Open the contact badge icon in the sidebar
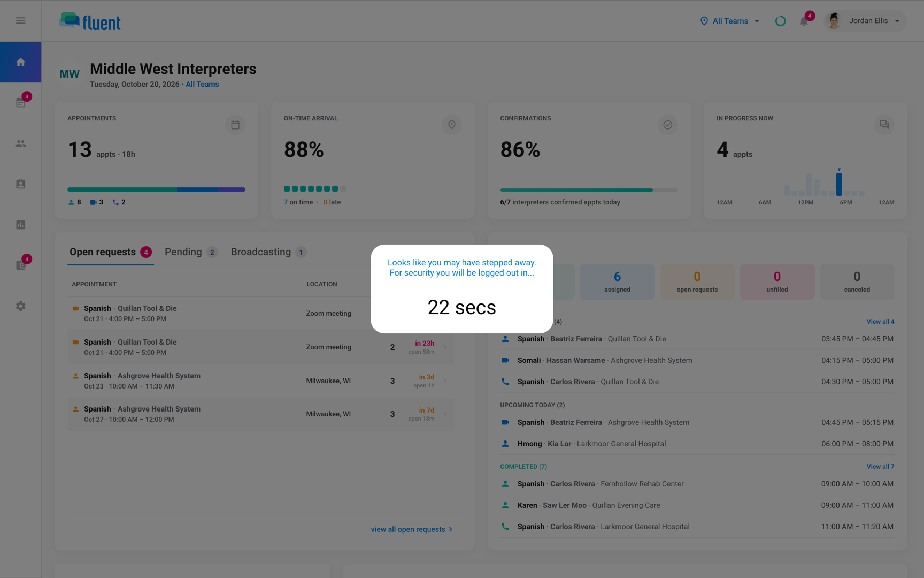924x578 pixels. coord(20,184)
